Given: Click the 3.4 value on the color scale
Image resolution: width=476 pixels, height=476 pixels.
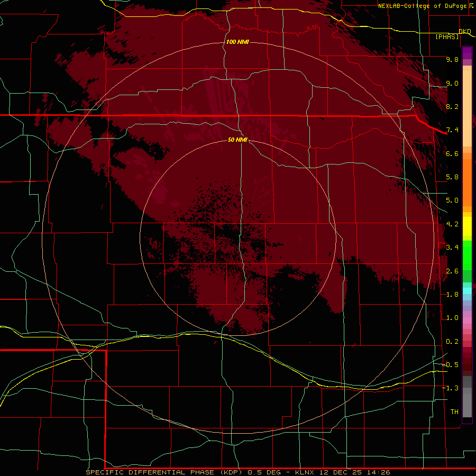Looking at the screenshot, I should pos(452,248).
